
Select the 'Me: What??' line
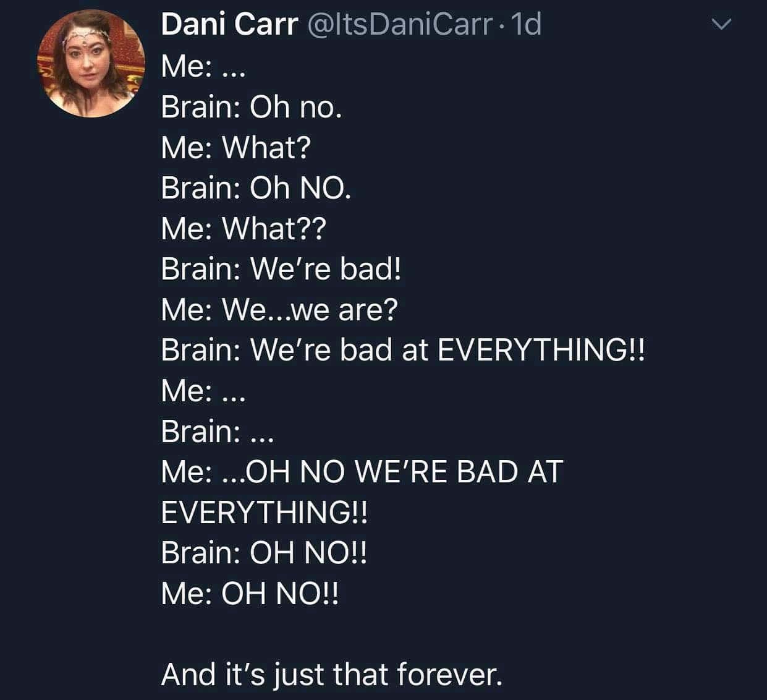[x=244, y=228]
